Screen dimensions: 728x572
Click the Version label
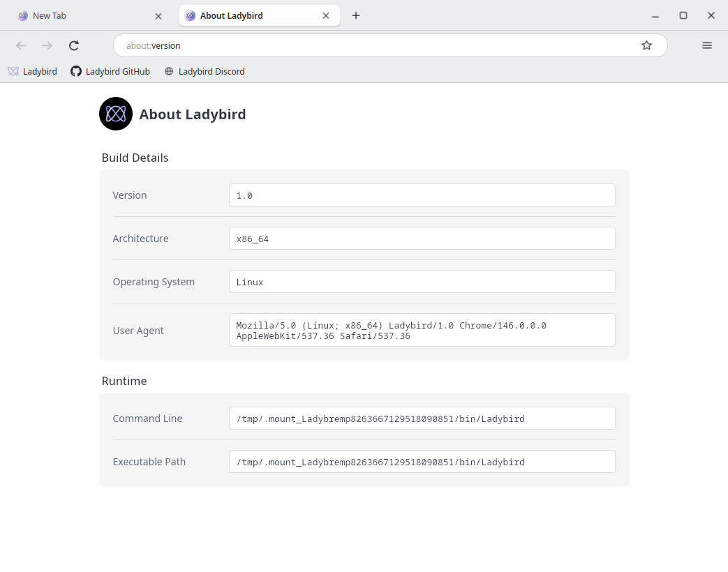pyautogui.click(x=130, y=195)
